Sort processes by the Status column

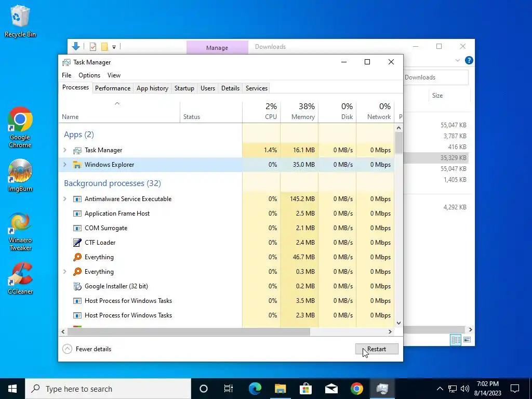point(211,112)
